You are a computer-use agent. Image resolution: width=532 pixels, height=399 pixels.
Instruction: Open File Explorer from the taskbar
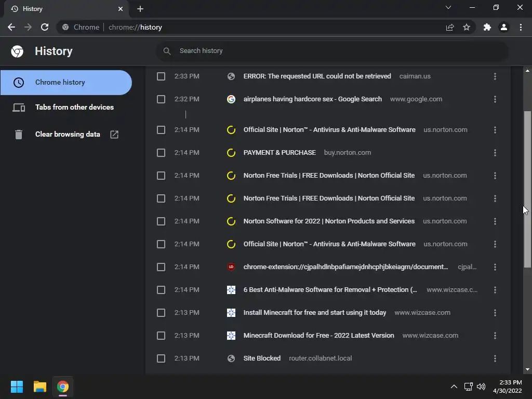pos(39,387)
